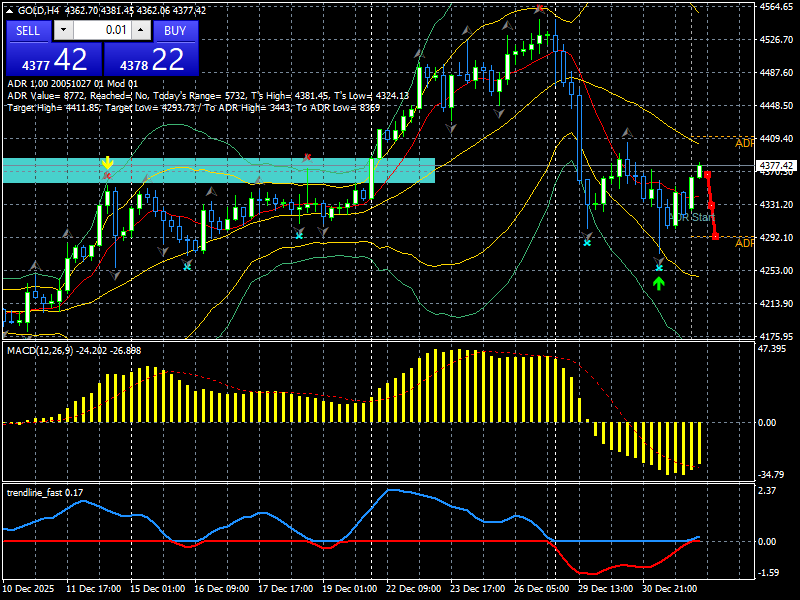Click the -1.59 trendline scale value
The height and width of the screenshot is (600, 800).
click(769, 572)
